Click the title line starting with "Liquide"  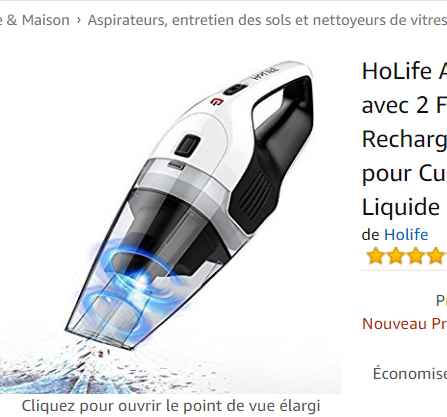pyautogui.click(x=401, y=207)
